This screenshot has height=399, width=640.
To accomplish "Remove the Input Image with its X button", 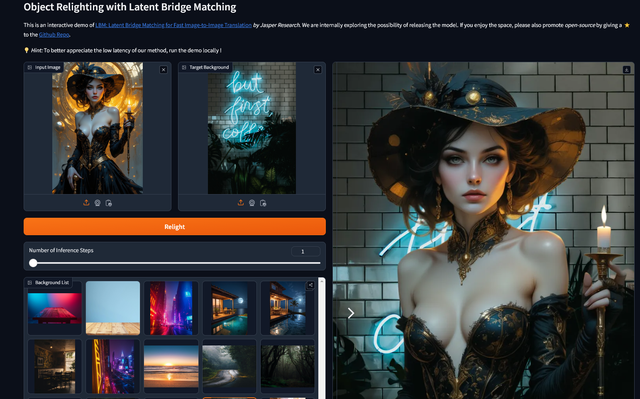I will [x=163, y=70].
